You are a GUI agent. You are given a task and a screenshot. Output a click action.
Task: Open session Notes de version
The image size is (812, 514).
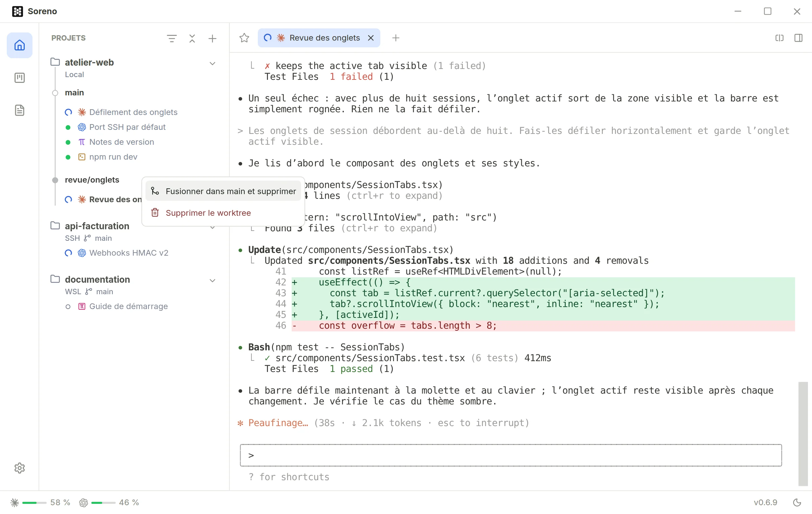click(x=121, y=142)
